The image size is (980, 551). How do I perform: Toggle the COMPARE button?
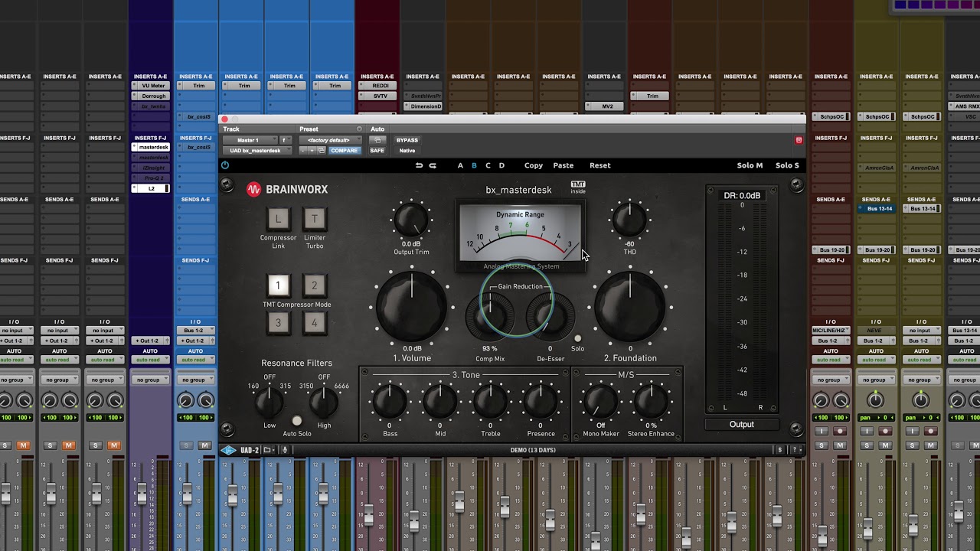(x=344, y=151)
